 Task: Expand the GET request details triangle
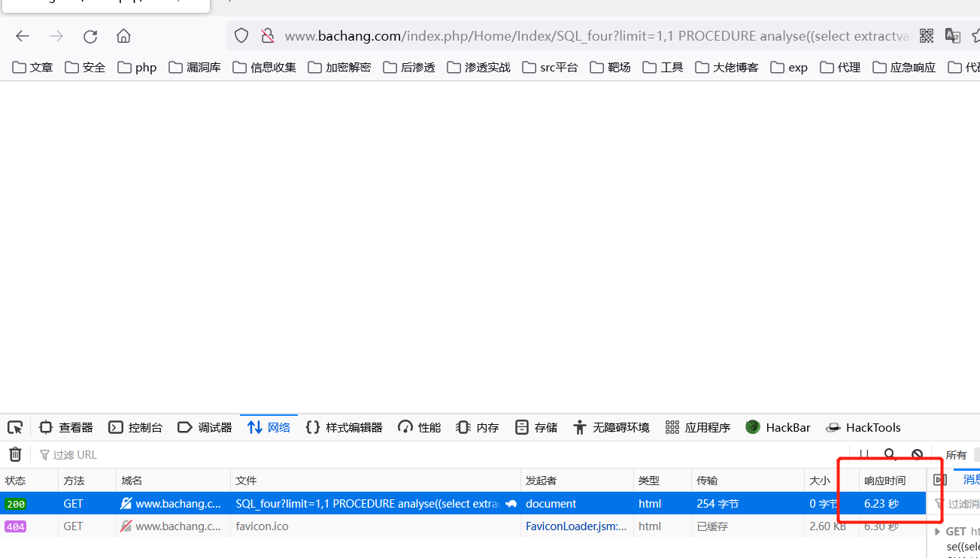(x=938, y=532)
